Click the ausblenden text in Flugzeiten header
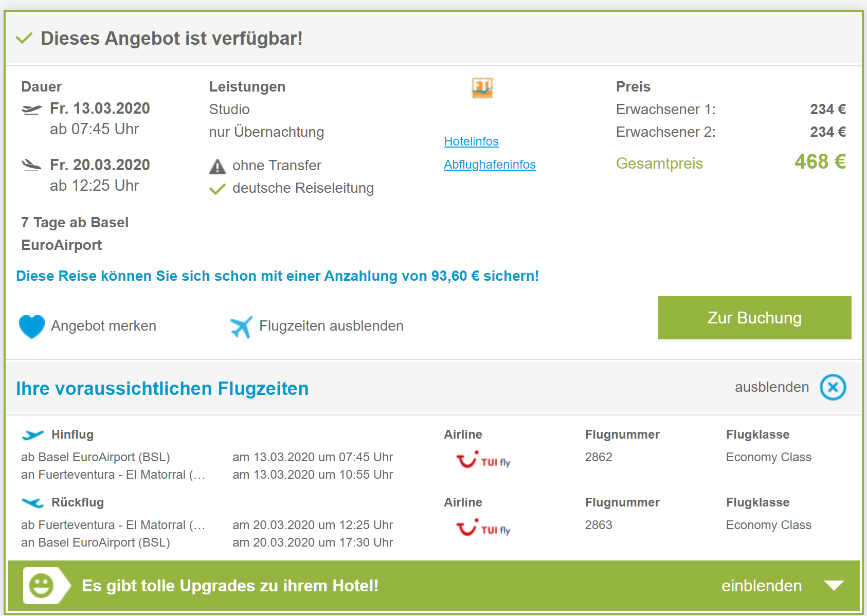The width and height of the screenshot is (867, 616). pyautogui.click(x=771, y=387)
